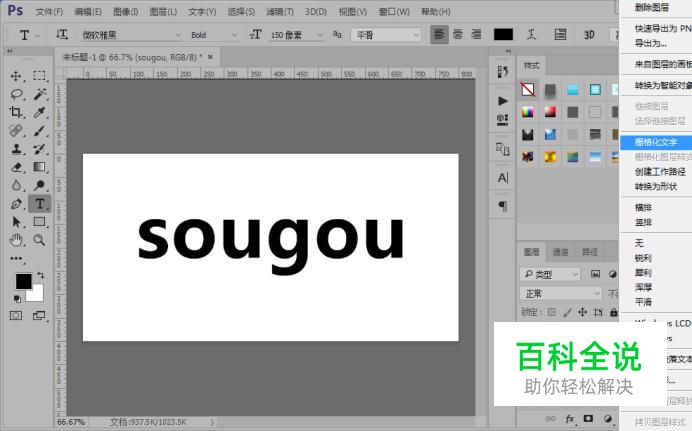Screen dimensions: 692x431
Task: Open the font family dropdown 微软雅黑
Action: [x=131, y=34]
